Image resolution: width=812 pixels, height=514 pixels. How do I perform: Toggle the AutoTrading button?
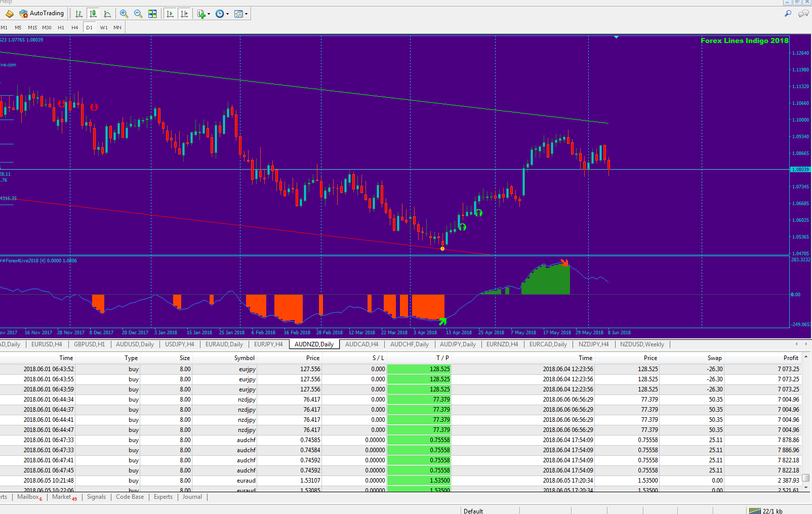[x=42, y=14]
